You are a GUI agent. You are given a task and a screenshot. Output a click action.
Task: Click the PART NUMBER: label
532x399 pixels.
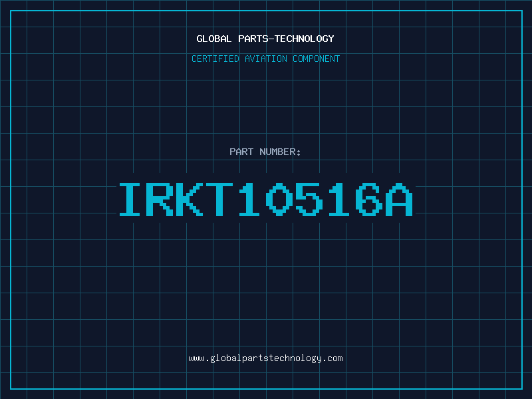pos(265,152)
